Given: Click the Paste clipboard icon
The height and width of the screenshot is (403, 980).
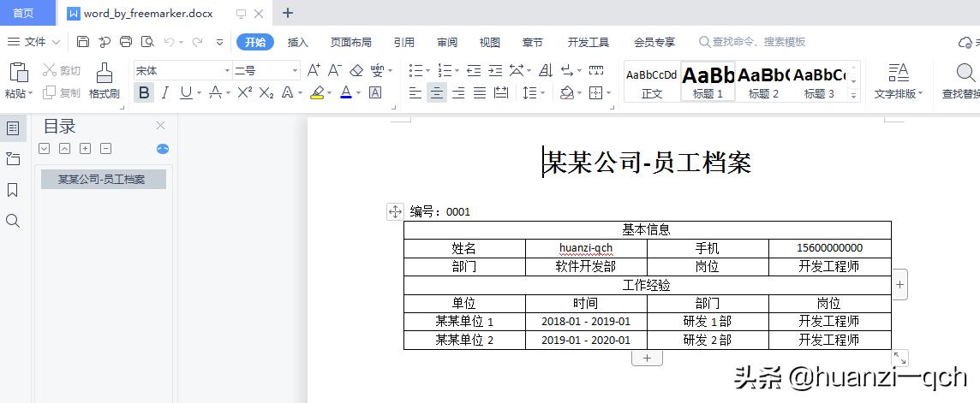Looking at the screenshot, I should [18, 72].
